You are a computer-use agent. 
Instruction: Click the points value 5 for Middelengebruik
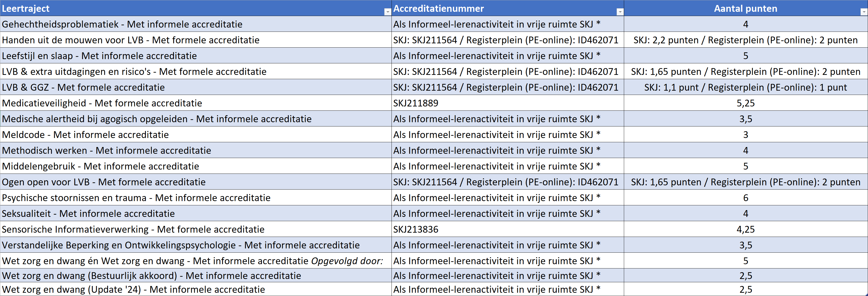(x=746, y=166)
